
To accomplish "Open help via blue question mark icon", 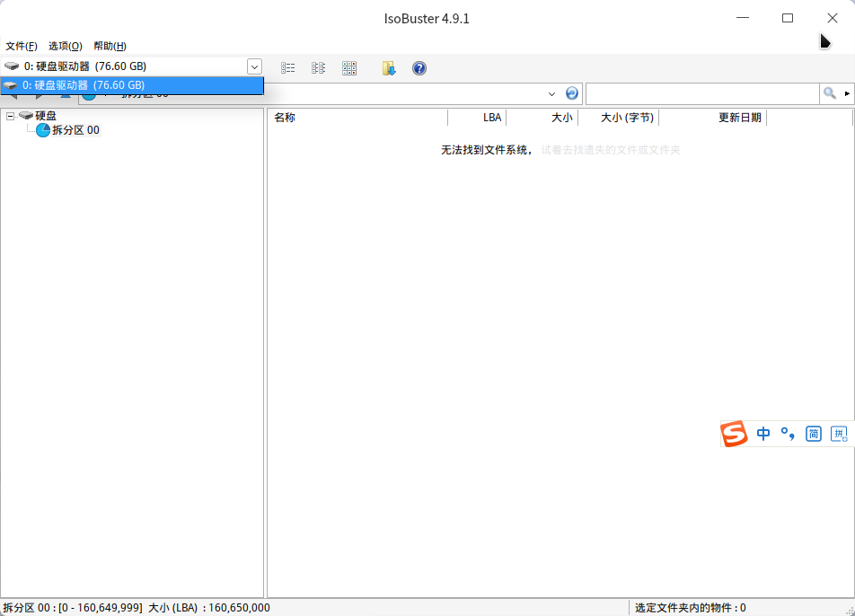I will click(x=419, y=68).
